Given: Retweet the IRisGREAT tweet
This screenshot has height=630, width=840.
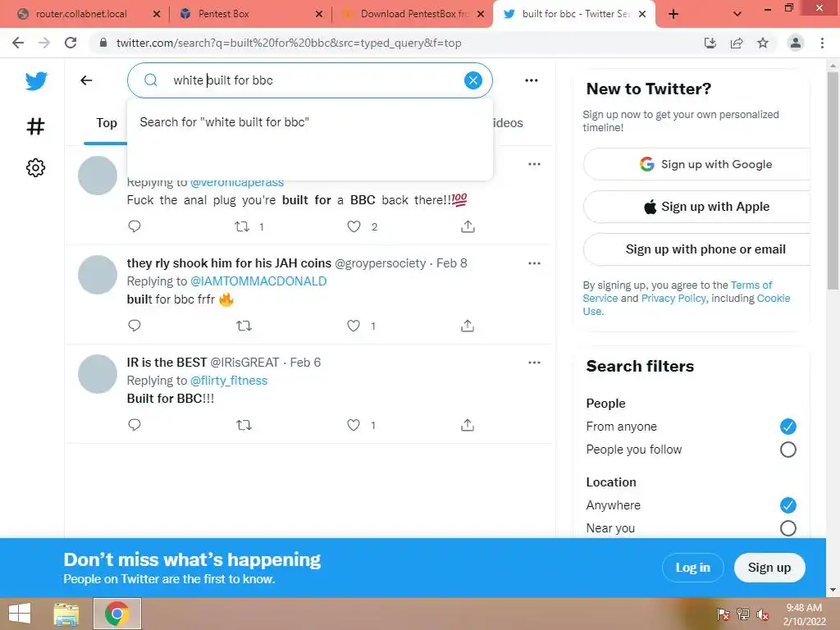Looking at the screenshot, I should pos(244,425).
